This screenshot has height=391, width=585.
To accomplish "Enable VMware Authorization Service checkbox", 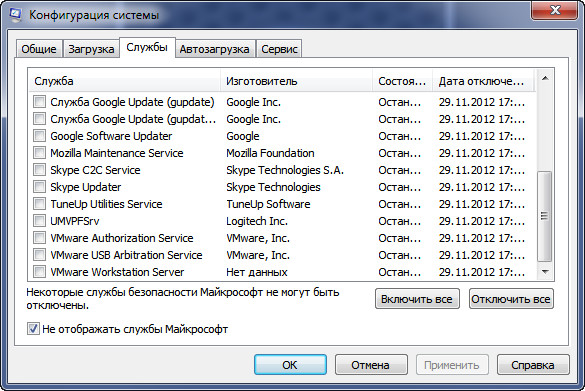I will [39, 238].
